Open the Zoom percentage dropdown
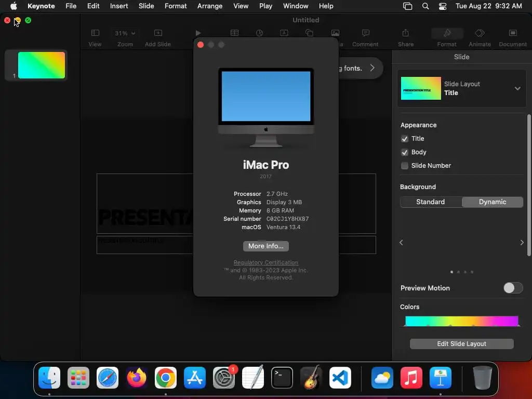The image size is (532, 399). click(x=125, y=33)
